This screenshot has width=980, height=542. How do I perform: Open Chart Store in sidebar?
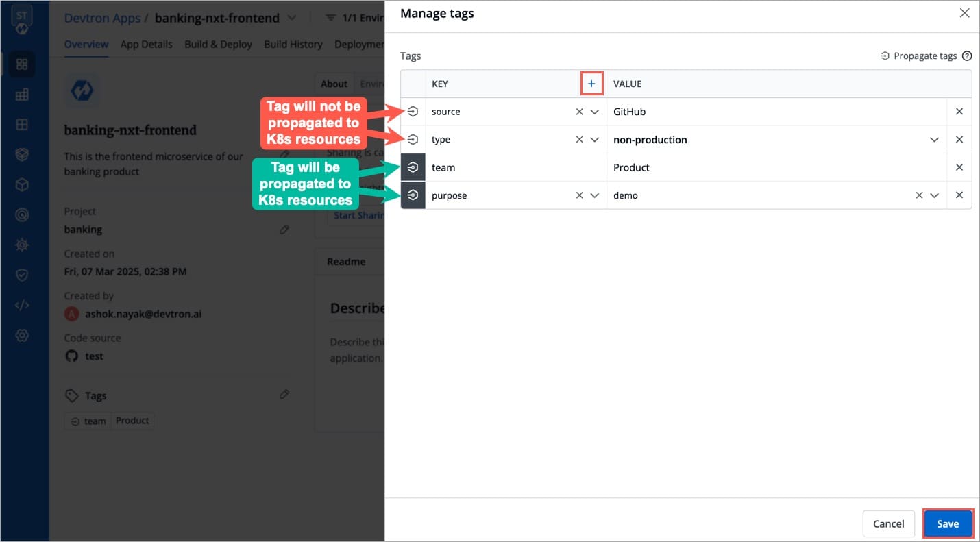coord(22,155)
